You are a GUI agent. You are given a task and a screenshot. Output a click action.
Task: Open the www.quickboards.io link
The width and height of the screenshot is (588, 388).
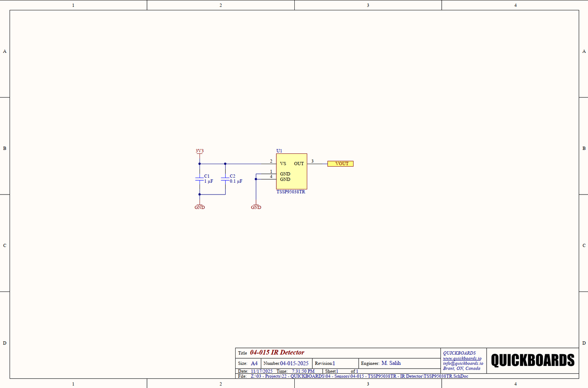tap(462, 358)
